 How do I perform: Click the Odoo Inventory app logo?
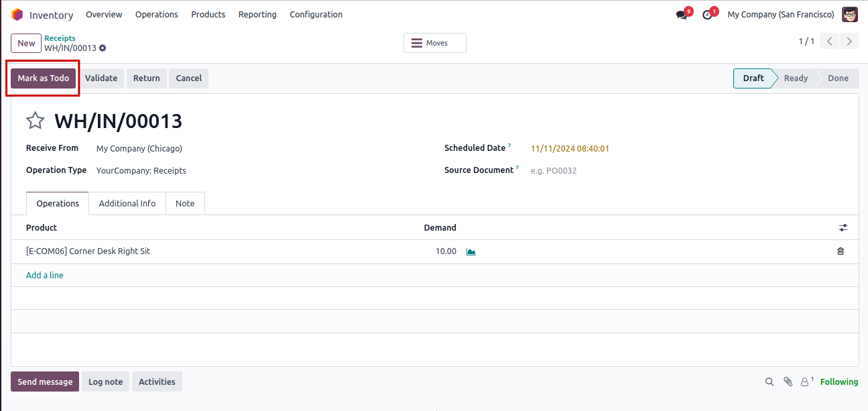[17, 15]
